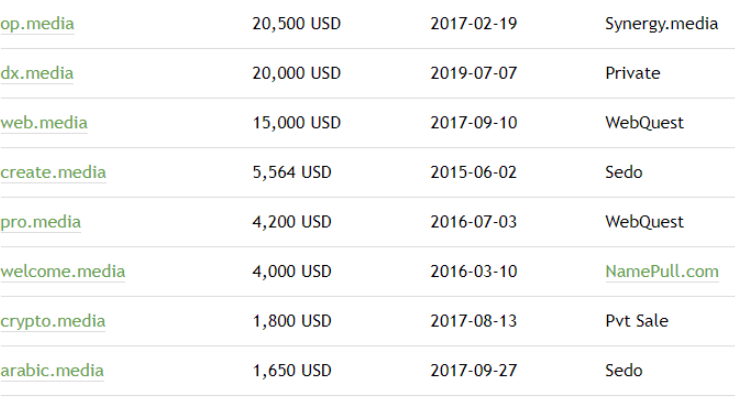735x397 pixels.
Task: Click the 15,000 USD price cell
Action: (x=296, y=123)
